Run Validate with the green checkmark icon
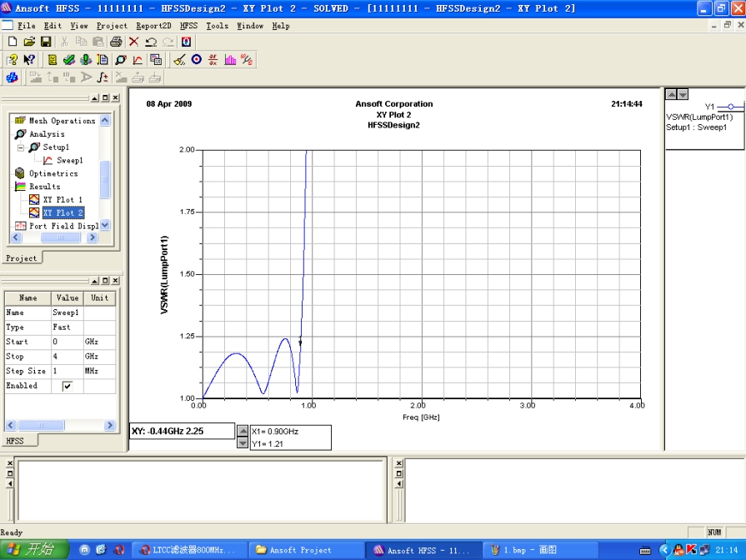746x560 pixels. (x=69, y=60)
